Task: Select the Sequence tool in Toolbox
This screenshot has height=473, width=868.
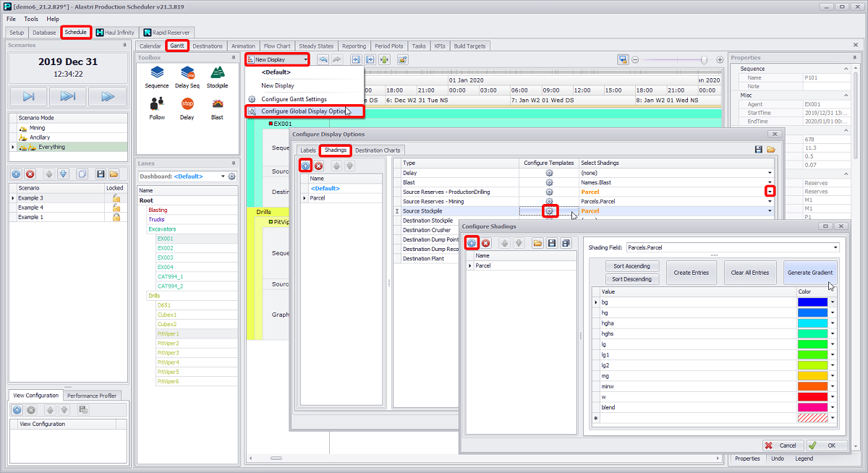Action: coord(157,77)
